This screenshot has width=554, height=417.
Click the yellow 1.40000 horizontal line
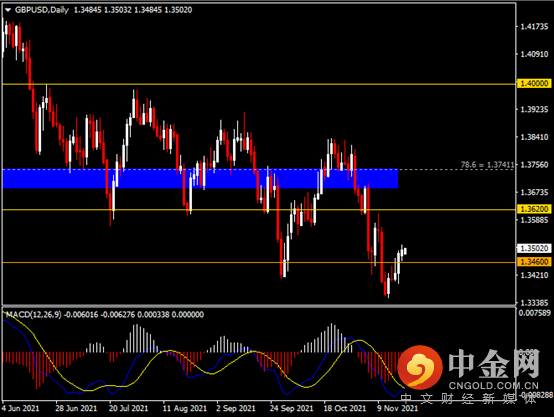click(259, 84)
